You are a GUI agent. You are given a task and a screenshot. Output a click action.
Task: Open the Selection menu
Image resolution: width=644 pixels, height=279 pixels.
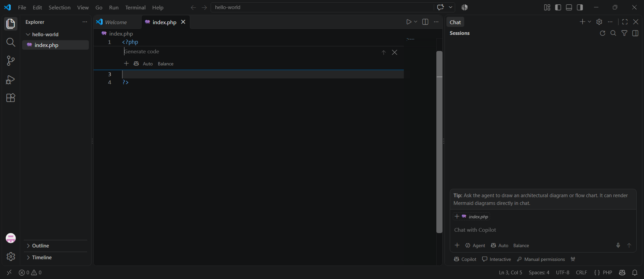59,7
